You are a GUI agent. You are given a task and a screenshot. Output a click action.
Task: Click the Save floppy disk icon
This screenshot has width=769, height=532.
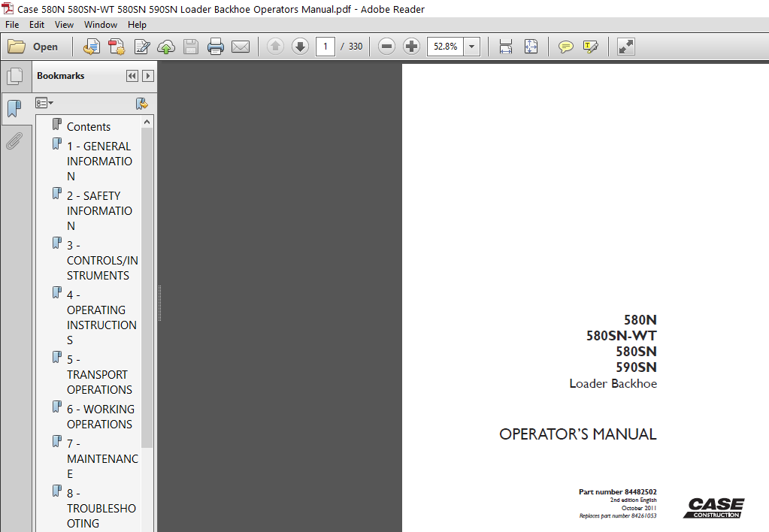191,47
